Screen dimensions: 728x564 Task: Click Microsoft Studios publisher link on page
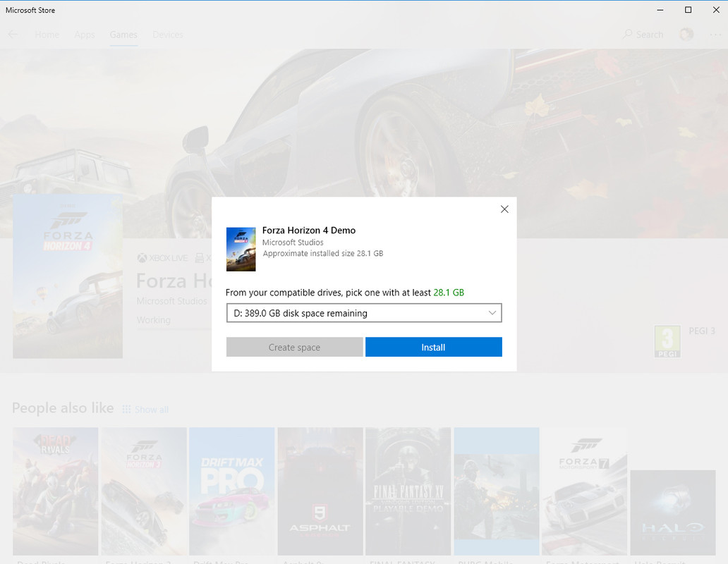pos(172,301)
